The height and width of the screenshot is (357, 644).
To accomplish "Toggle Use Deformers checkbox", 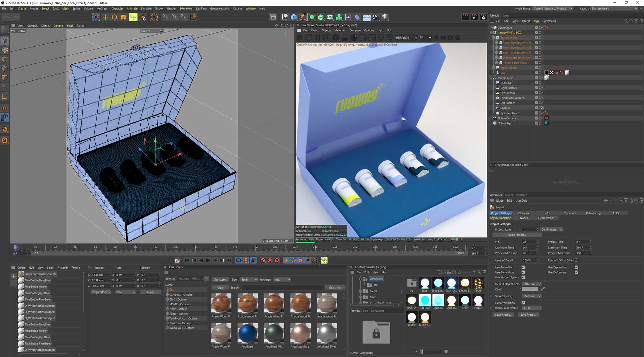I will pos(576,272).
